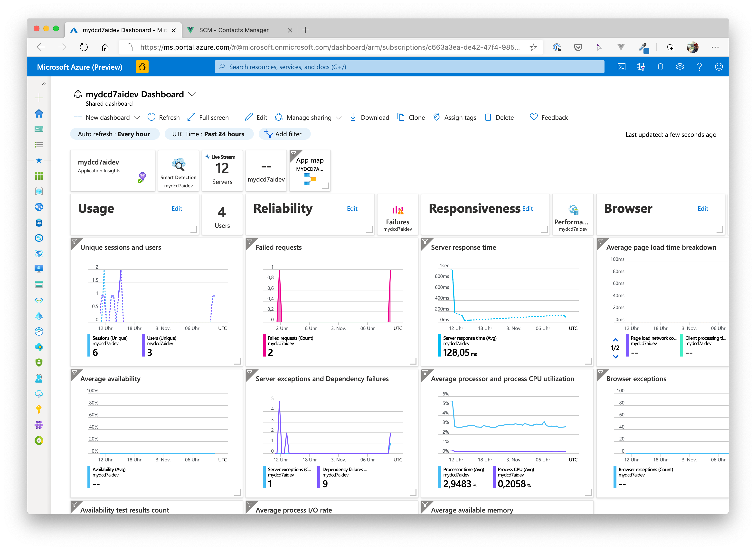756x550 pixels.
Task: Click Edit link on Usage tile
Action: pyautogui.click(x=177, y=209)
